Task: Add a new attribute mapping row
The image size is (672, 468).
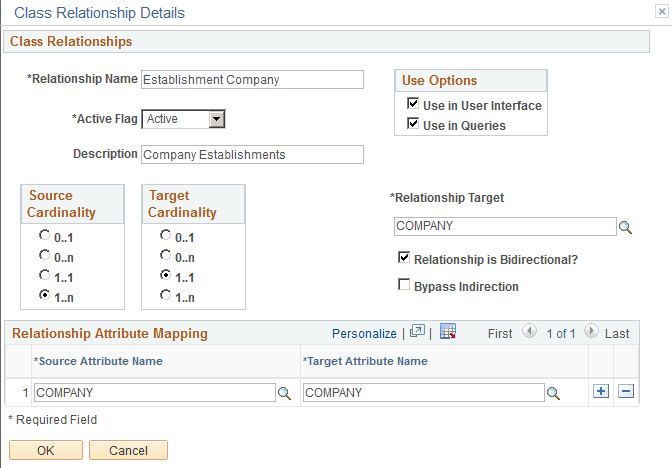Action: tap(601, 392)
